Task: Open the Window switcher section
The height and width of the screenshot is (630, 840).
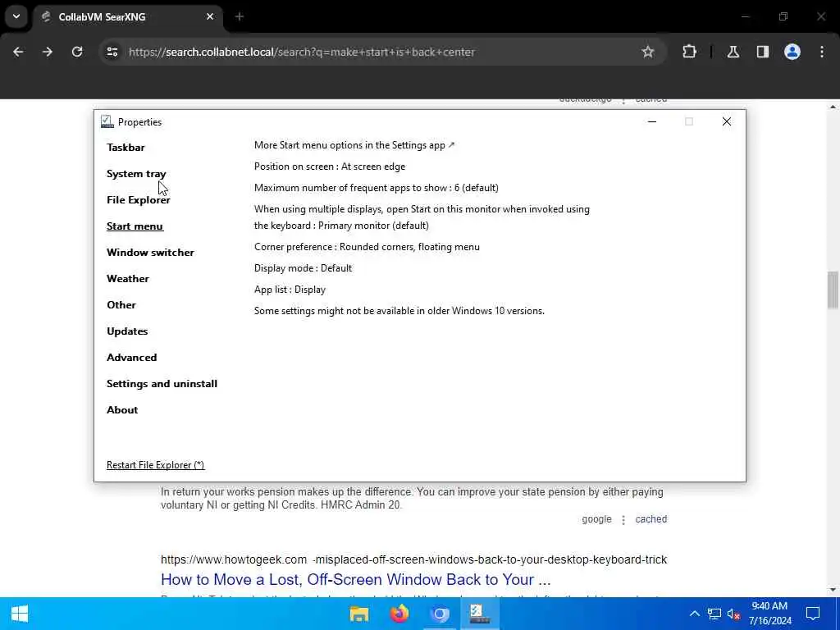Action: pos(150,253)
